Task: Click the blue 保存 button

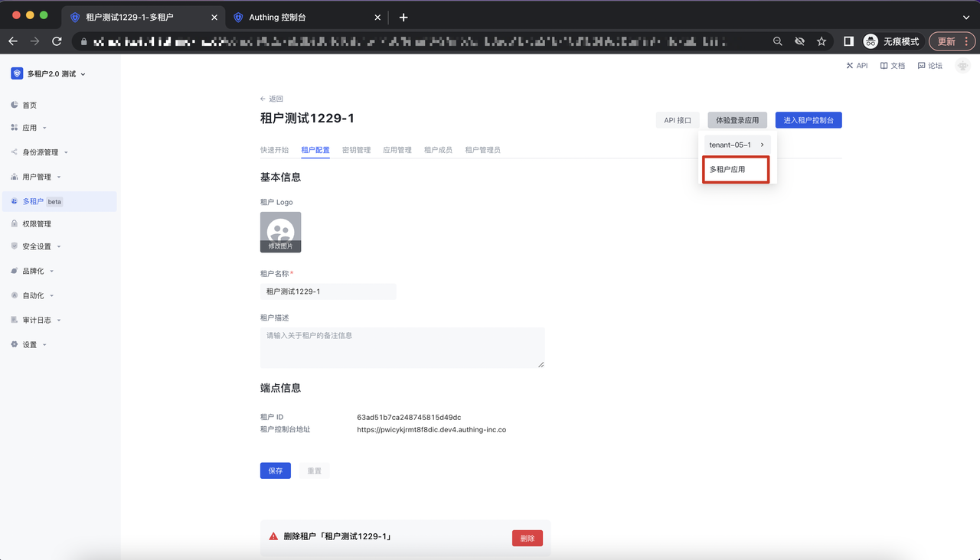Action: point(275,470)
